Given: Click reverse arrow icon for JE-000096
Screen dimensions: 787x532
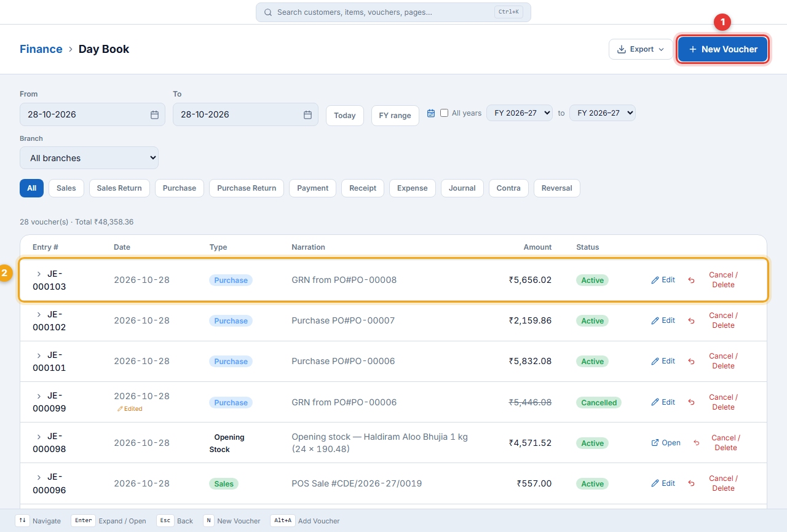Looking at the screenshot, I should (x=691, y=484).
